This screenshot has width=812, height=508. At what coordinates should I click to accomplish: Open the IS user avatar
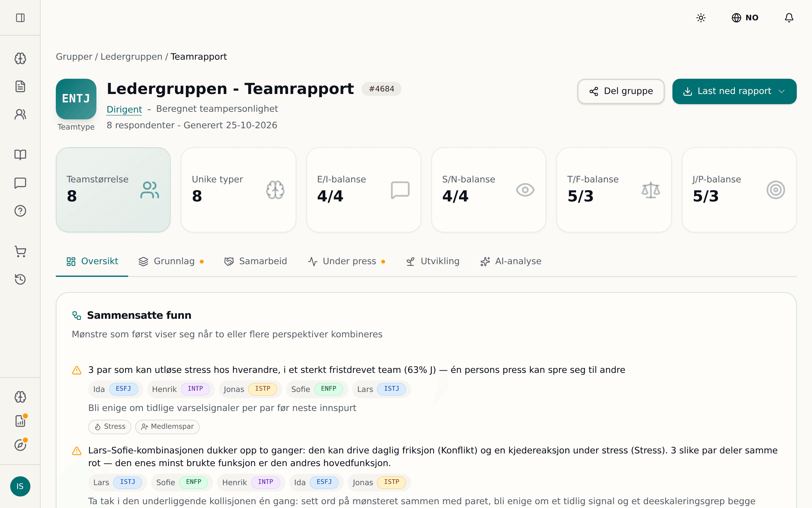tap(20, 486)
